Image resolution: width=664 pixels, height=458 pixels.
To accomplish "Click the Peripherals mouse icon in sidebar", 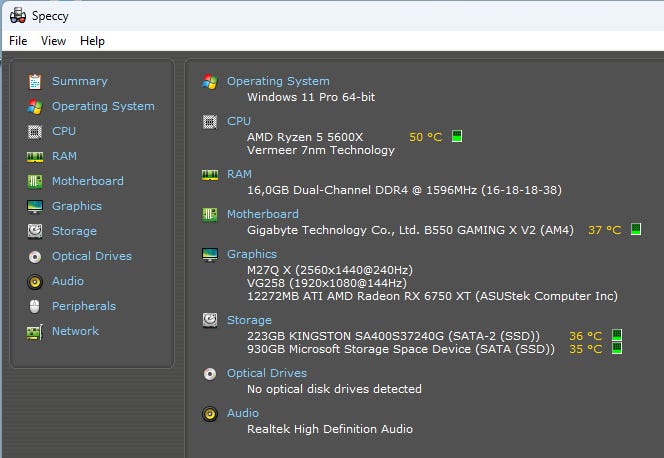I will (x=35, y=306).
